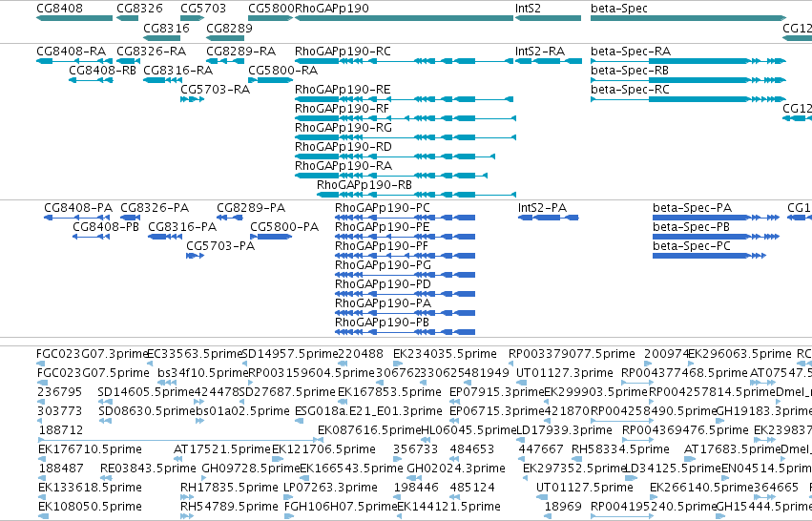This screenshot has height=521, width=812.
Task: Select transcript beta-Spec-RA
Action: 688,61
